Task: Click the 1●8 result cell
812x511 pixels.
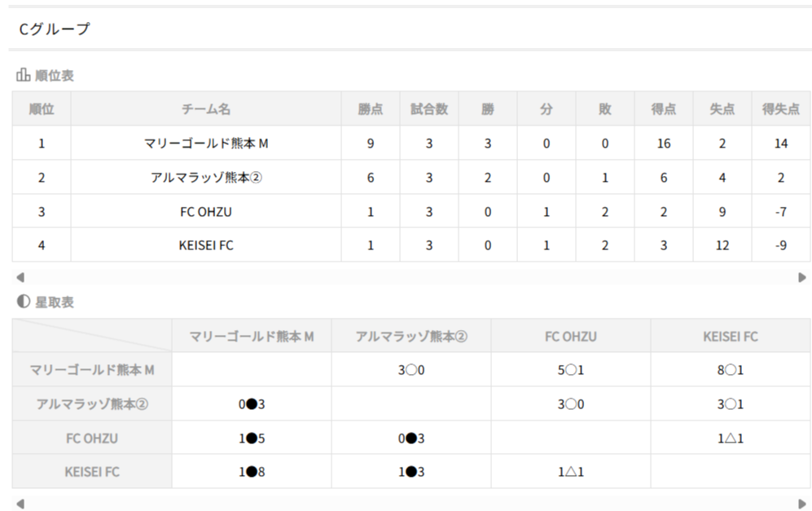Action: (x=252, y=472)
